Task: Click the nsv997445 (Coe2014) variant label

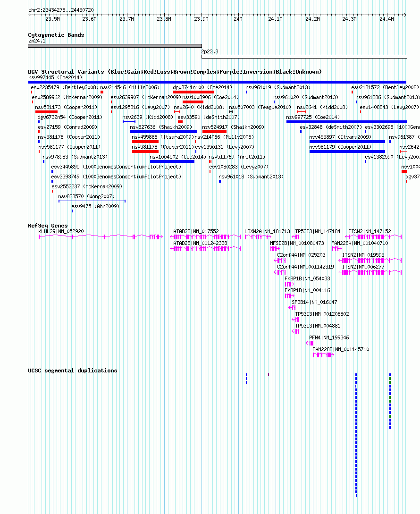Action: pos(55,78)
